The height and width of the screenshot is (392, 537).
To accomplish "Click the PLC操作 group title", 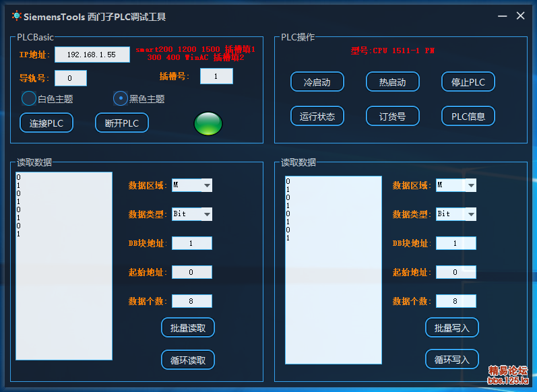I will (x=298, y=37).
